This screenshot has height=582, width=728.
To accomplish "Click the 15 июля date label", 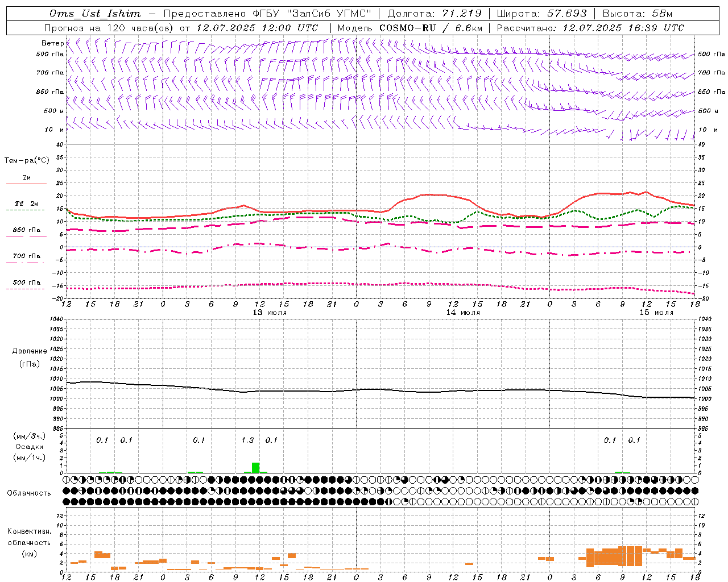I will click(x=656, y=313).
